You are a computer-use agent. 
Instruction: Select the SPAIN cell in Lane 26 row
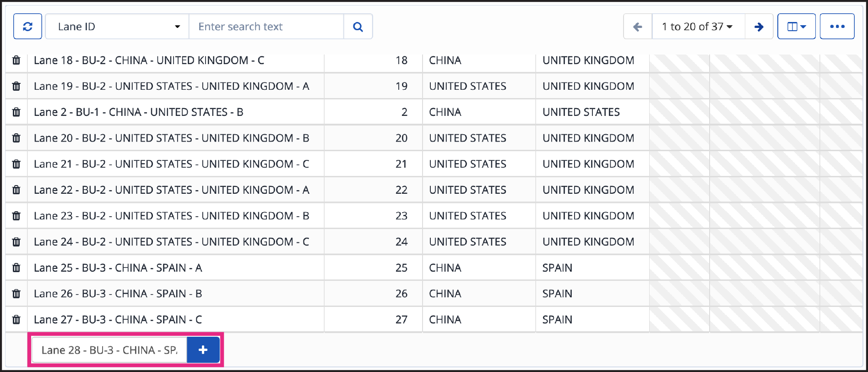(592, 294)
